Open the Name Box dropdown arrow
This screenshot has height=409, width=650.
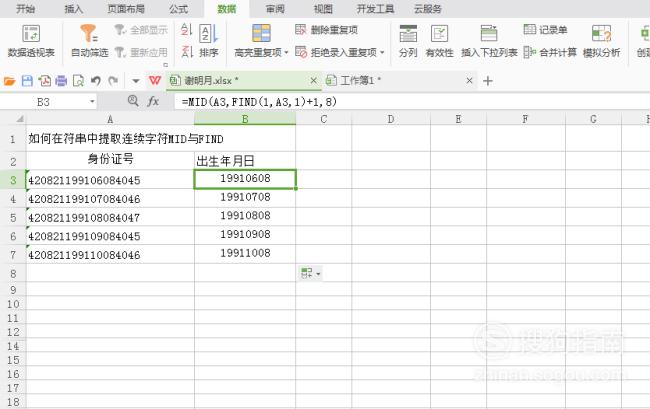pos(92,102)
